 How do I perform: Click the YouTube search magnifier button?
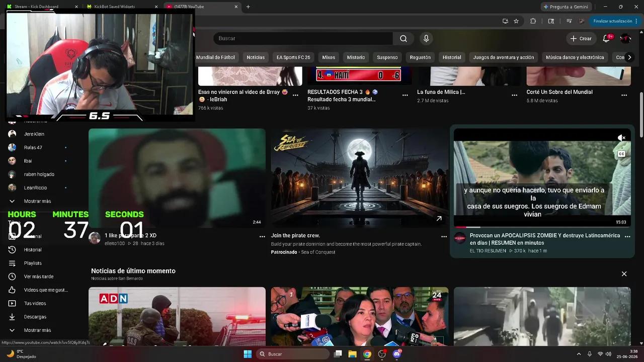point(404,39)
